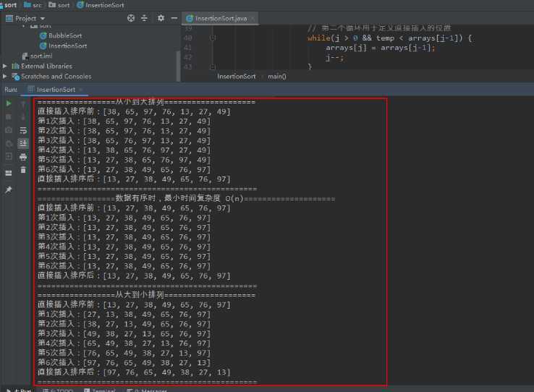Click Collapse All icon in Project panel
534x392 pixels.
pyautogui.click(x=144, y=18)
